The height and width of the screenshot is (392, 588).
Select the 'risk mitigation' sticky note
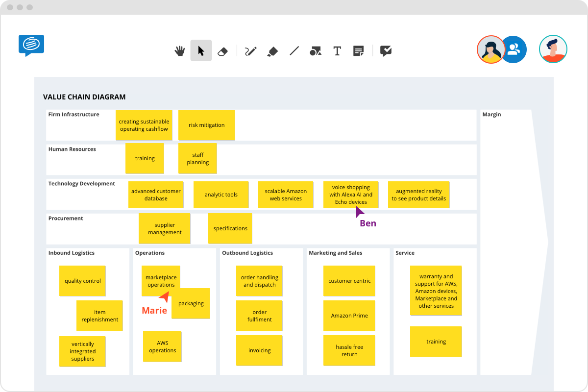coord(206,125)
